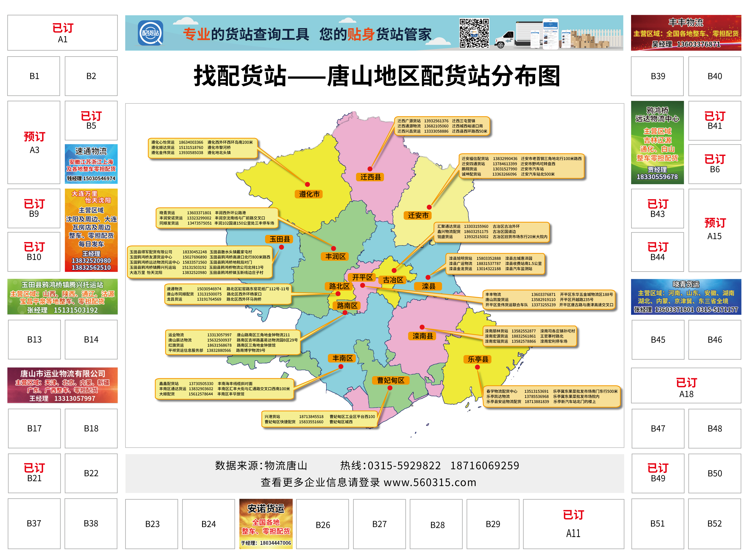
Task: Open the 丰丰物流 advertisement banner
Action: [686, 33]
